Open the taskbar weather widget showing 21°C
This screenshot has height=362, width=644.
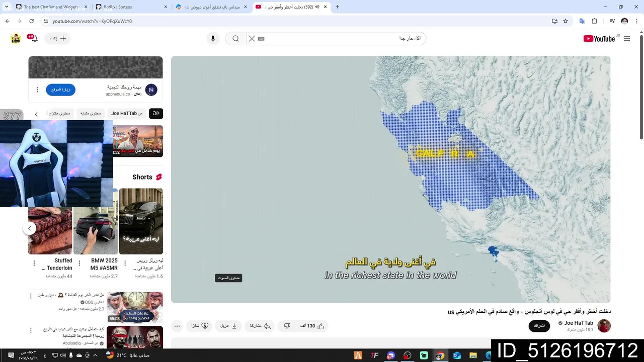[128, 355]
